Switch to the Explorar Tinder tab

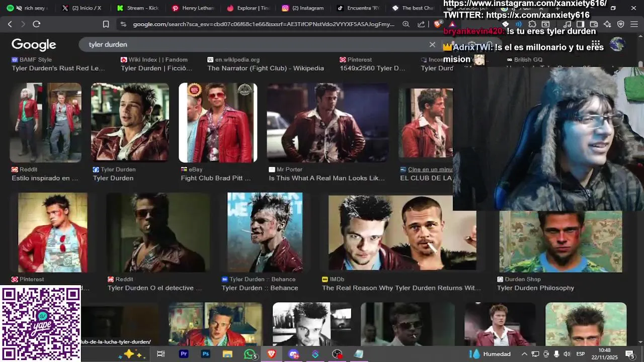pyautogui.click(x=248, y=8)
